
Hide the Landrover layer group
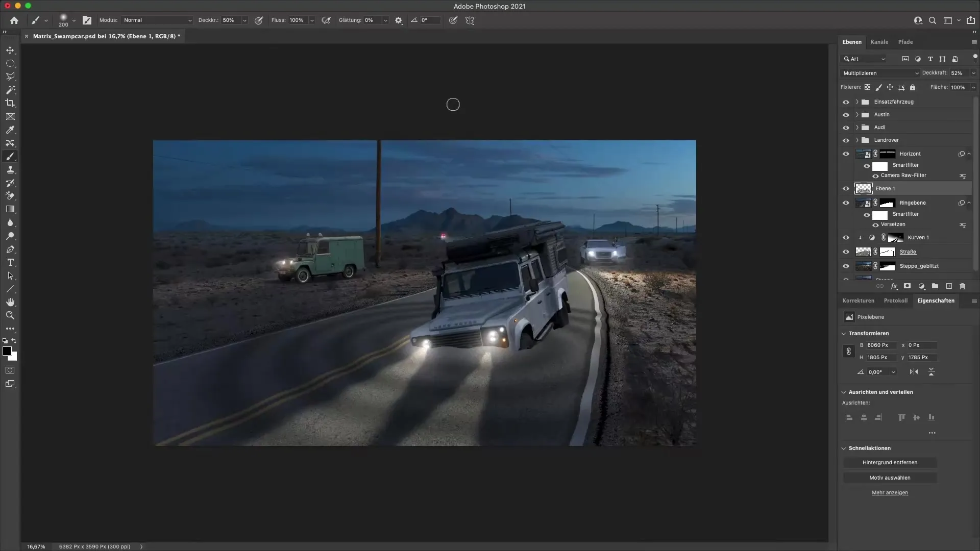point(846,140)
